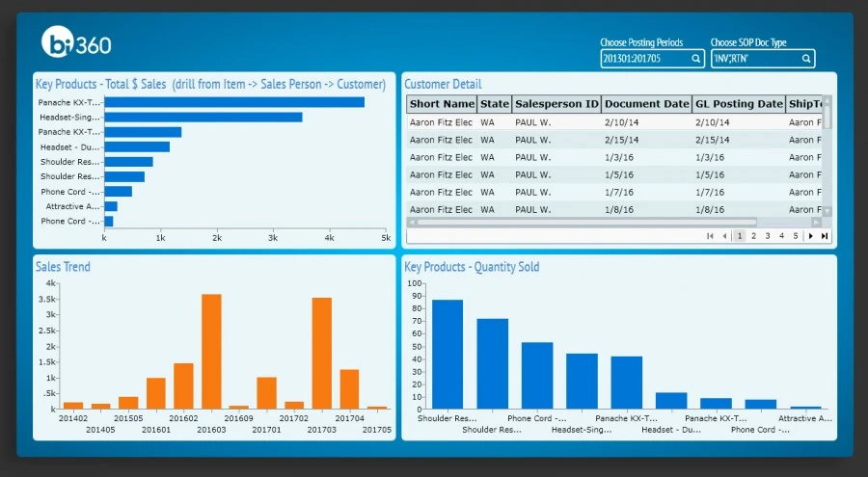Viewport: 868px width, 477px height.
Task: Click SOP Doc Type search magnifier
Action: [x=806, y=59]
